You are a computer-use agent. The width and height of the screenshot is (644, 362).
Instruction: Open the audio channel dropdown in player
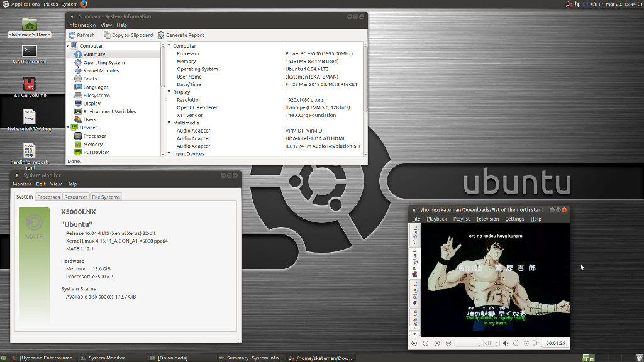tap(468, 343)
